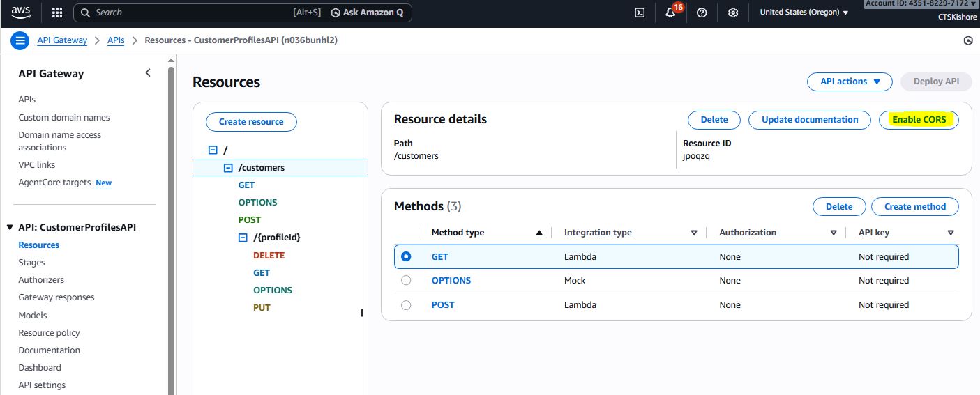Go to Stages in sidebar
Image resolution: width=980 pixels, height=395 pixels.
(31, 263)
